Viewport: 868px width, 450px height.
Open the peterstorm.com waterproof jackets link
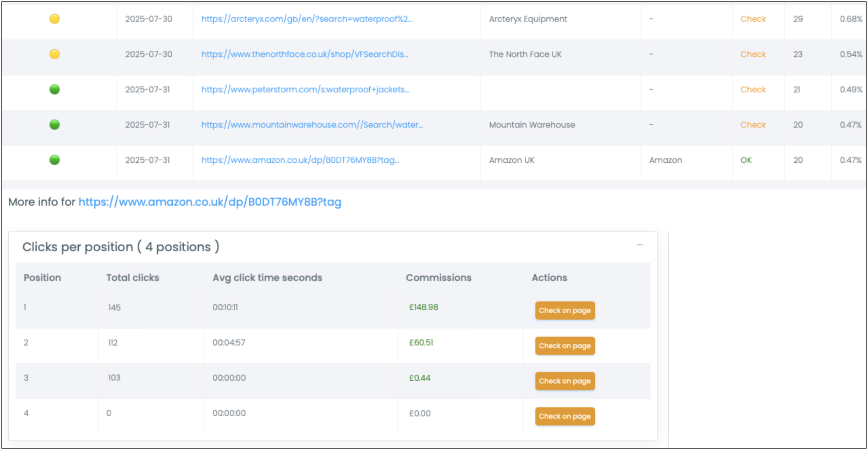305,89
